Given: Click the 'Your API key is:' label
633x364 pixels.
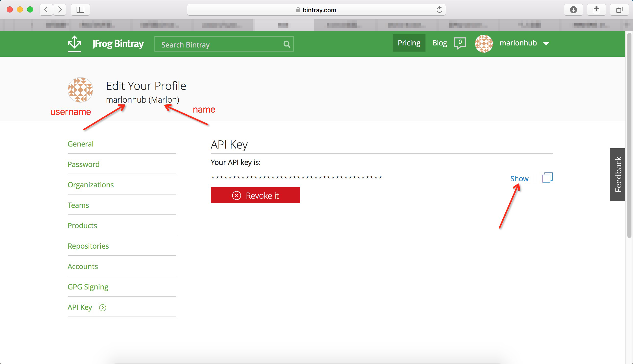Looking at the screenshot, I should 236,162.
